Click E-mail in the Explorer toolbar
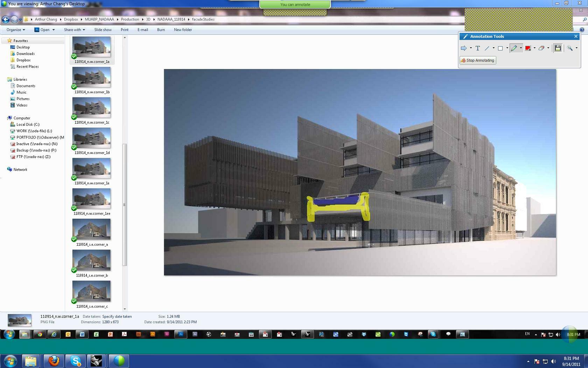This screenshot has width=588, height=368. click(x=143, y=30)
